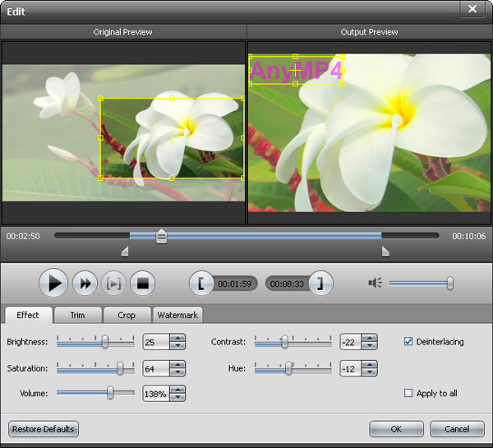493x448 pixels.
Task: Click the Contrast slider handle
Action: click(x=284, y=342)
